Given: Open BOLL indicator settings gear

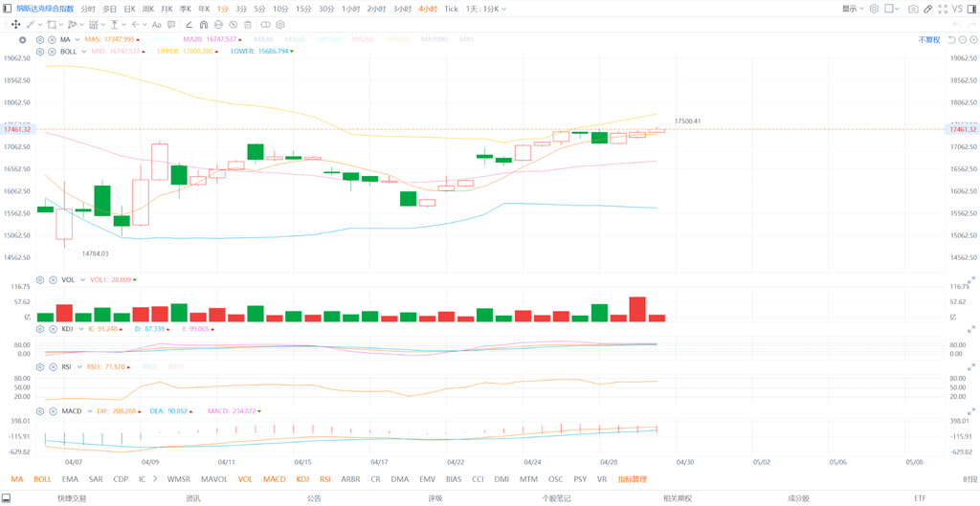Looking at the screenshot, I should [40, 52].
